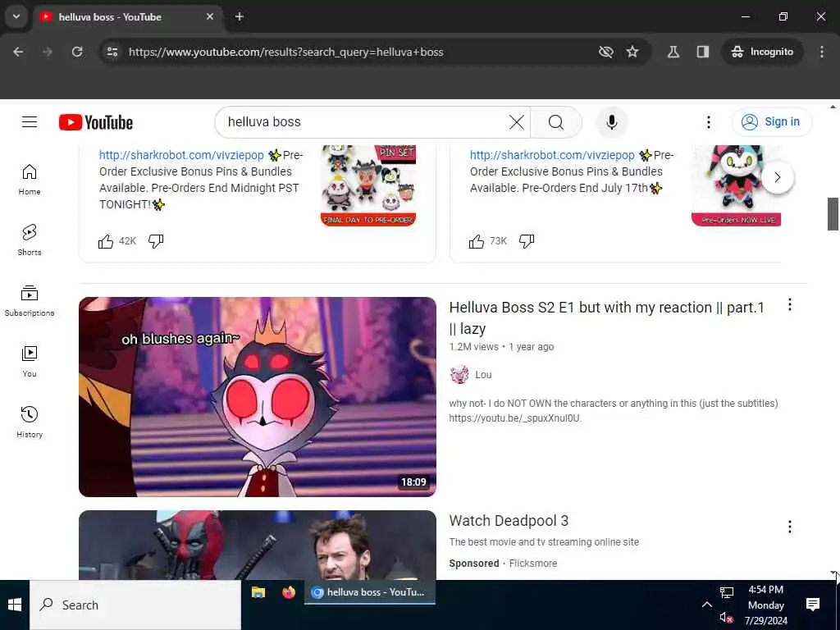Image resolution: width=840 pixels, height=630 pixels.
Task: Open File Explorer from the taskbar
Action: click(x=258, y=592)
